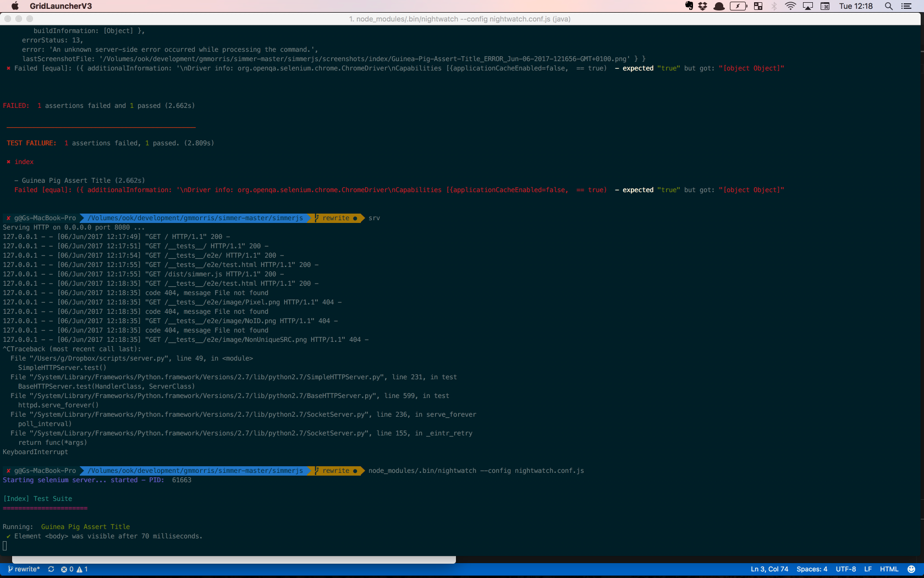This screenshot has height=578, width=924.
Task: Open Notification Center
Action: 906,6
